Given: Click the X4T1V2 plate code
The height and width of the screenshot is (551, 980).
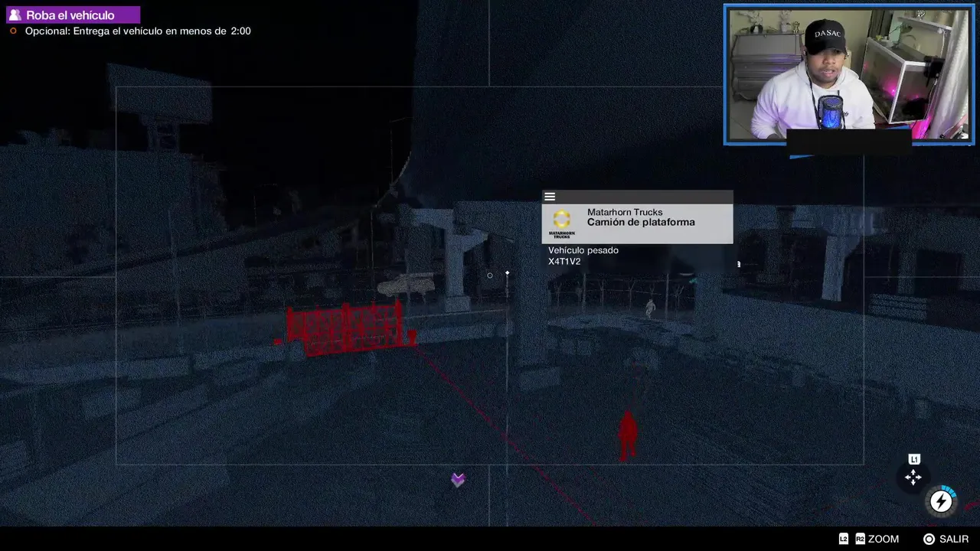Looking at the screenshot, I should 564,262.
